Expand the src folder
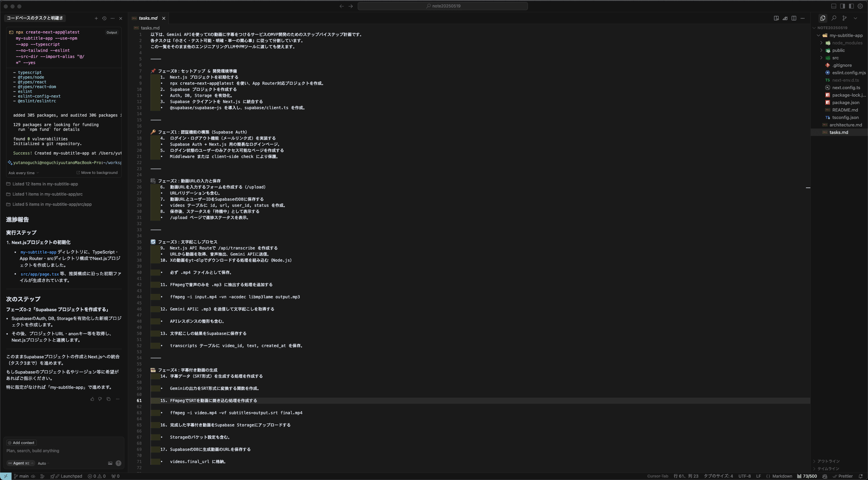This screenshot has height=480, width=868. coord(839,58)
